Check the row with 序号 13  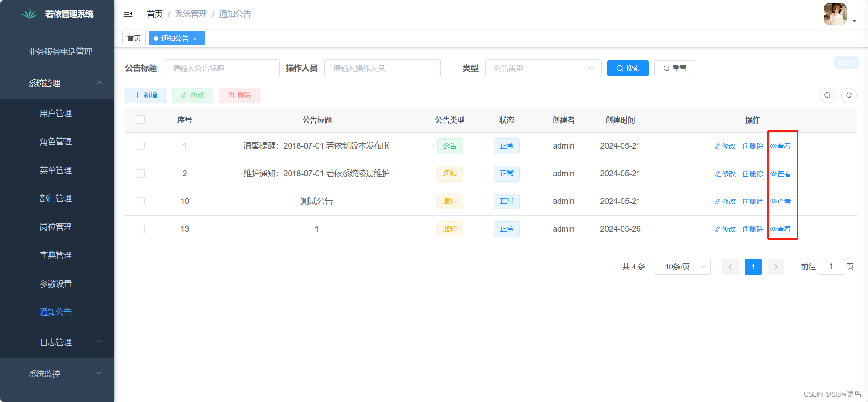click(140, 229)
